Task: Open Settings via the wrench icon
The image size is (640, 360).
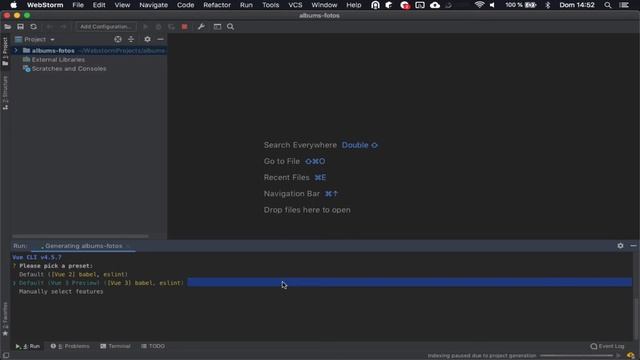Action: point(201,27)
